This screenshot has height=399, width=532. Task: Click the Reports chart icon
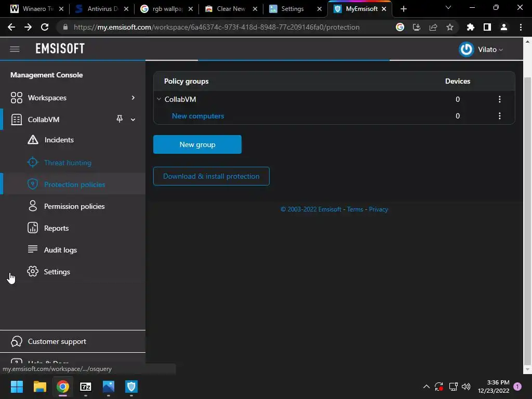click(33, 228)
